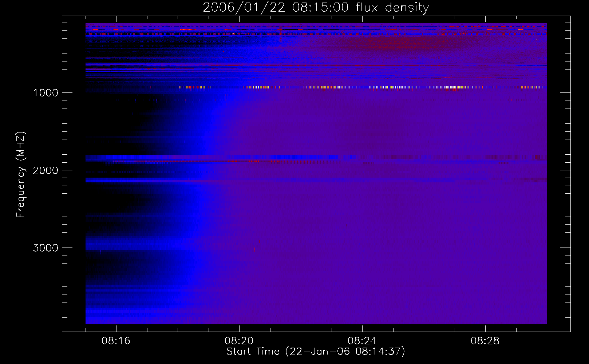The width and height of the screenshot is (589, 364).
Task: Select the 'Frequency (MHZ)' axis label
Action: [21, 175]
